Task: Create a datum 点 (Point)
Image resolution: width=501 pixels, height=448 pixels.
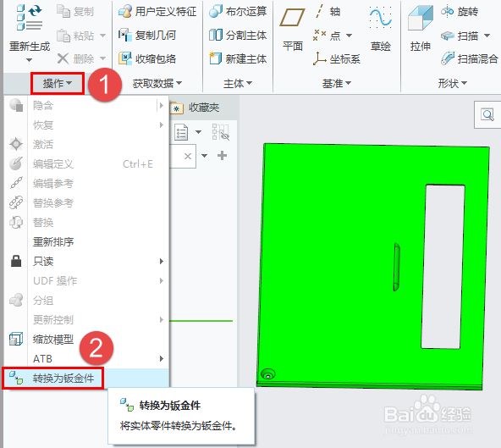Action: click(328, 36)
